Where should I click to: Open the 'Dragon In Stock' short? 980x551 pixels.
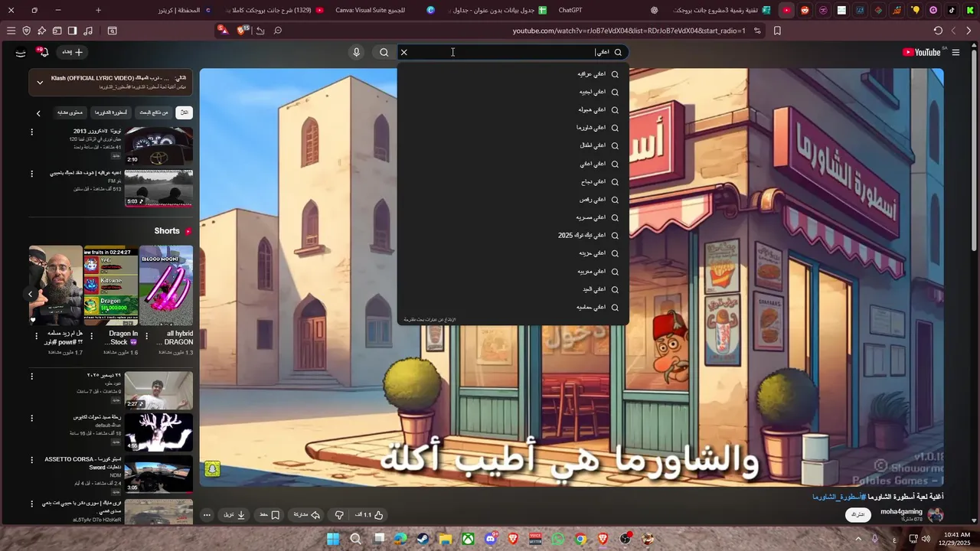(111, 285)
